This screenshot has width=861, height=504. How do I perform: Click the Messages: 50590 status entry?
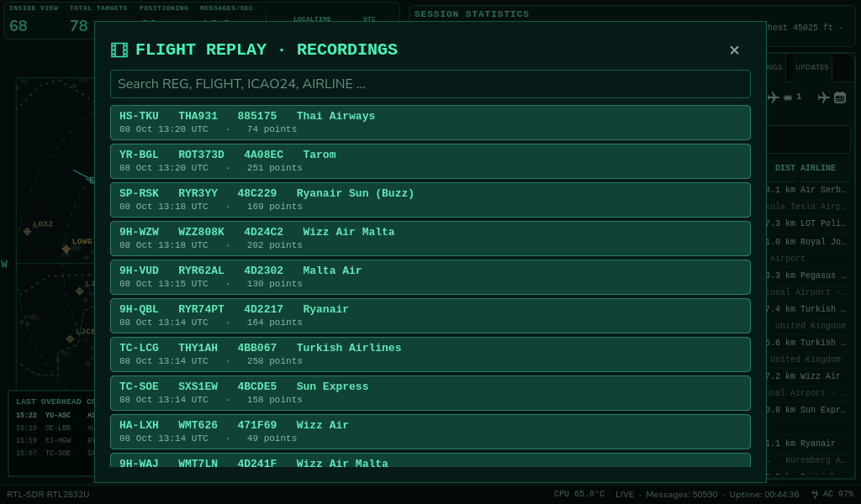pyautogui.click(x=681, y=494)
